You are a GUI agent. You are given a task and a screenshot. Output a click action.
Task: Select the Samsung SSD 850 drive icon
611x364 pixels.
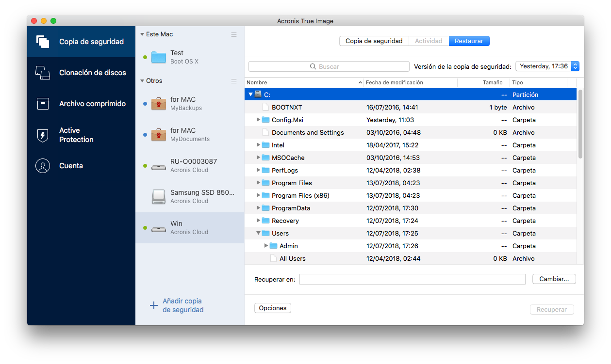159,197
